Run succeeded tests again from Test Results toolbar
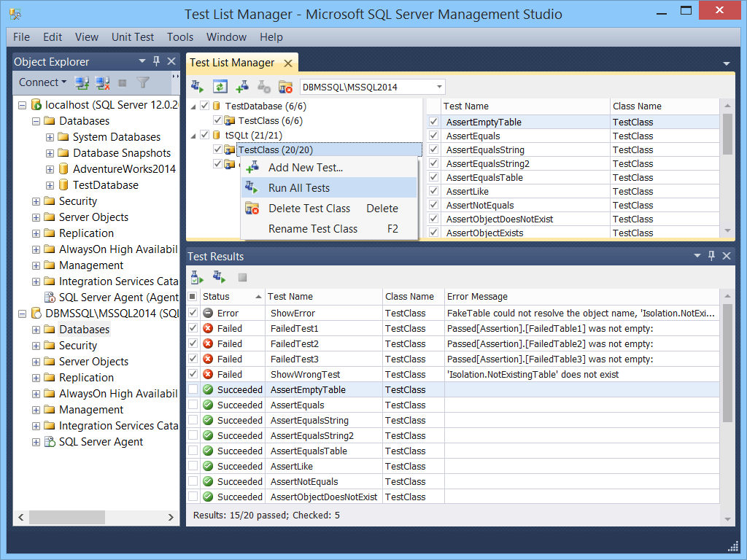 click(x=196, y=277)
